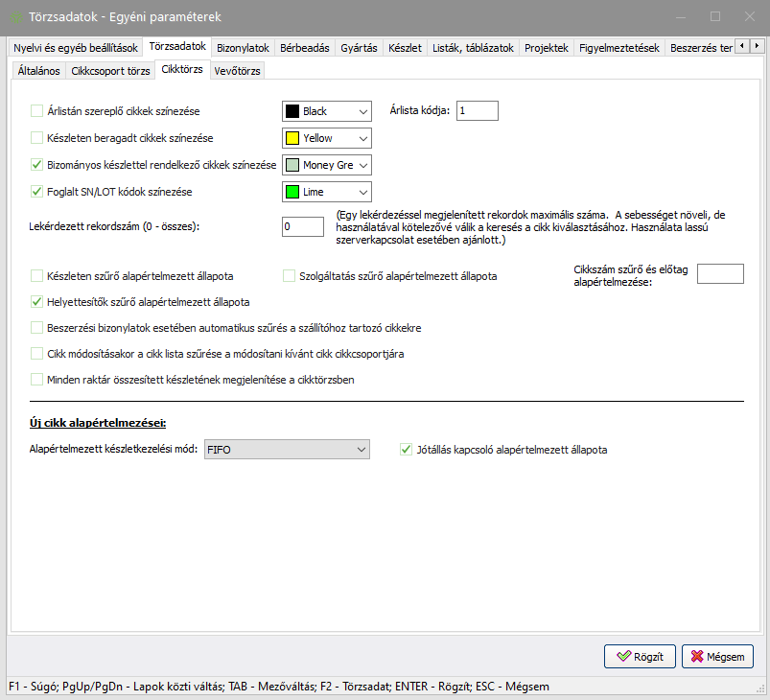Select the Cikkcsoport törzs sub-tab
Screen dimensions: 770x700
(x=110, y=71)
